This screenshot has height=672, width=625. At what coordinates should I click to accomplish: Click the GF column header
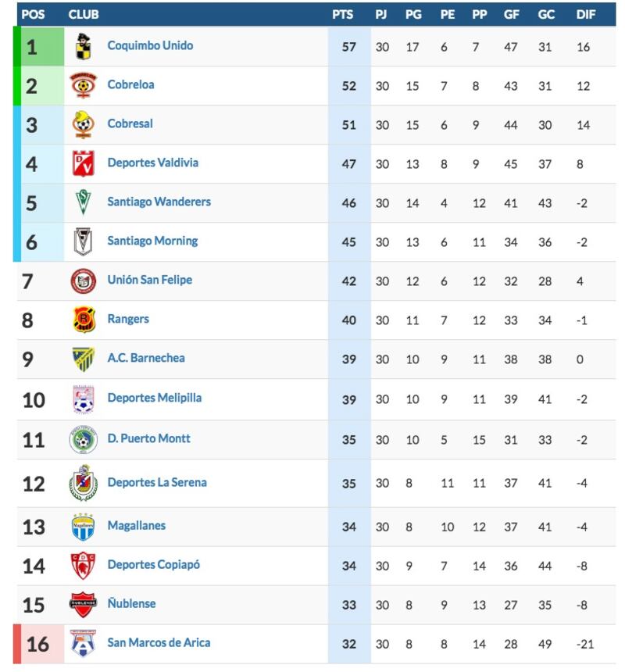coord(511,15)
